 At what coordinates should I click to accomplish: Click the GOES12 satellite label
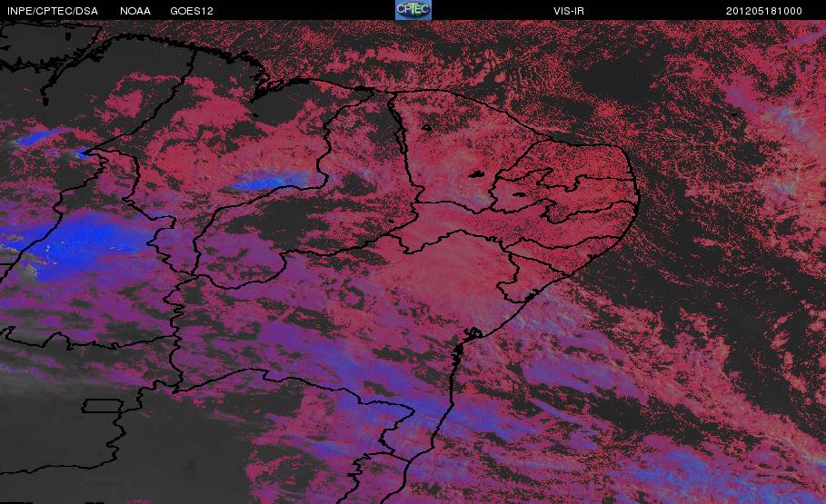coord(192,11)
